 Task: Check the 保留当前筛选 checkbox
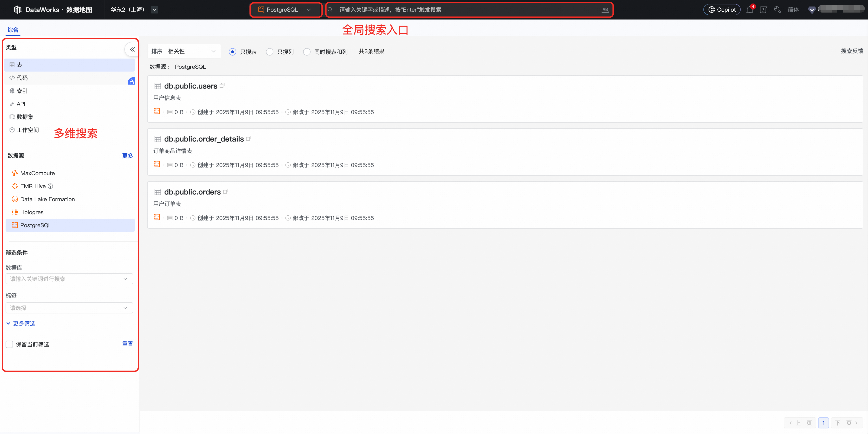pyautogui.click(x=10, y=344)
